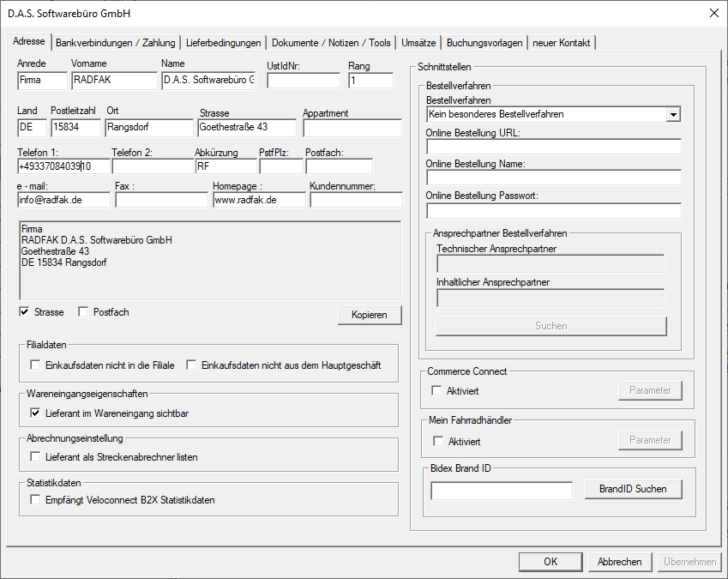Tick Lieferant als Streckenabrechner listen

[35, 457]
